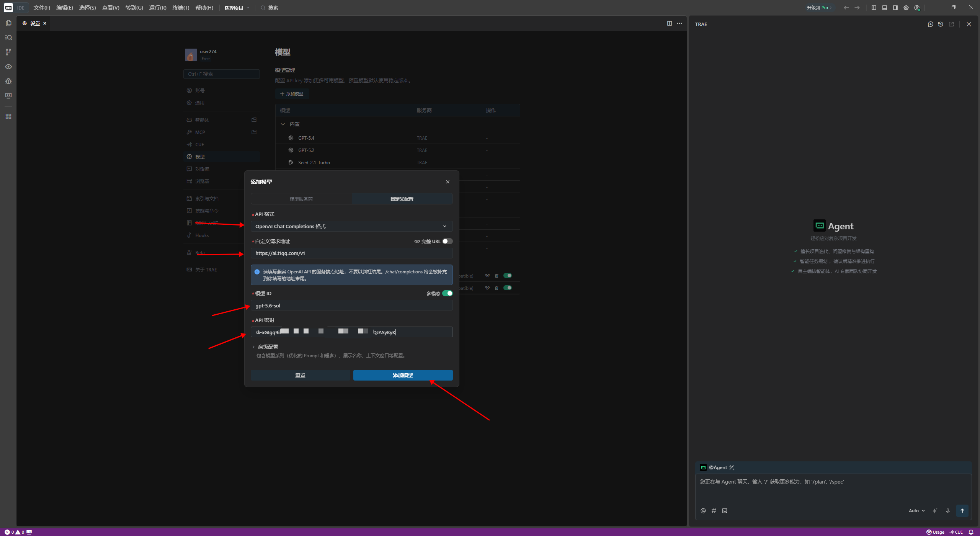Open editor more actions ellipsis
The width and height of the screenshot is (980, 536).
point(679,23)
